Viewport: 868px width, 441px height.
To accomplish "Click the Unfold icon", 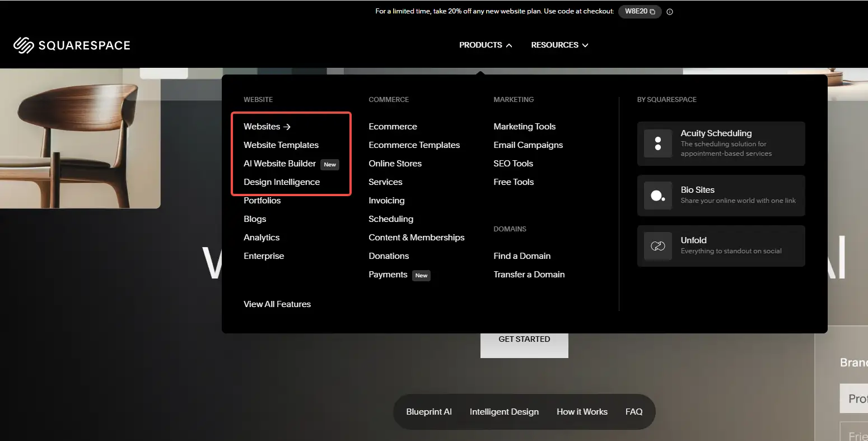I will [x=658, y=246].
